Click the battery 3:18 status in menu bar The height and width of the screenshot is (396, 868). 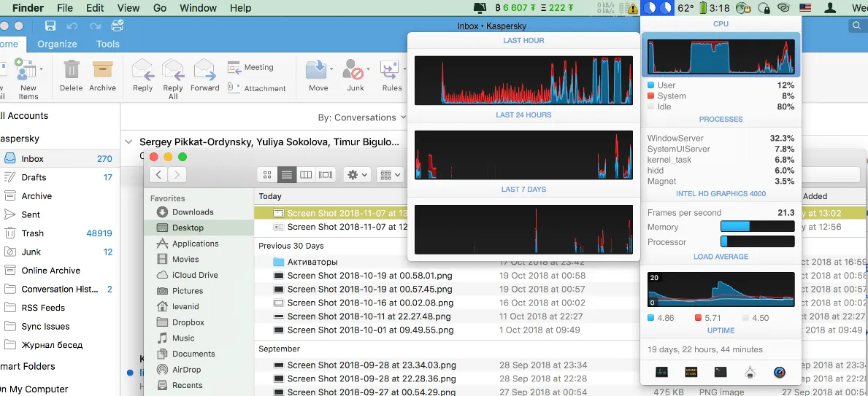click(715, 8)
